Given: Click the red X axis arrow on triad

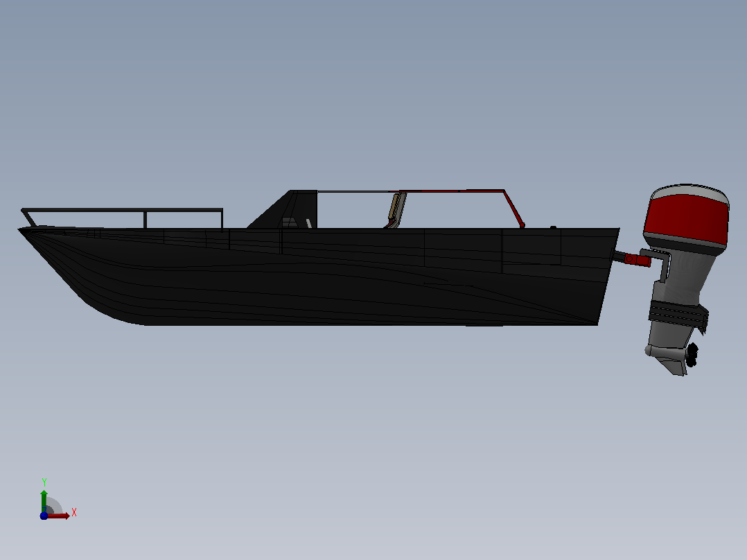Looking at the screenshot, I should point(59,516).
